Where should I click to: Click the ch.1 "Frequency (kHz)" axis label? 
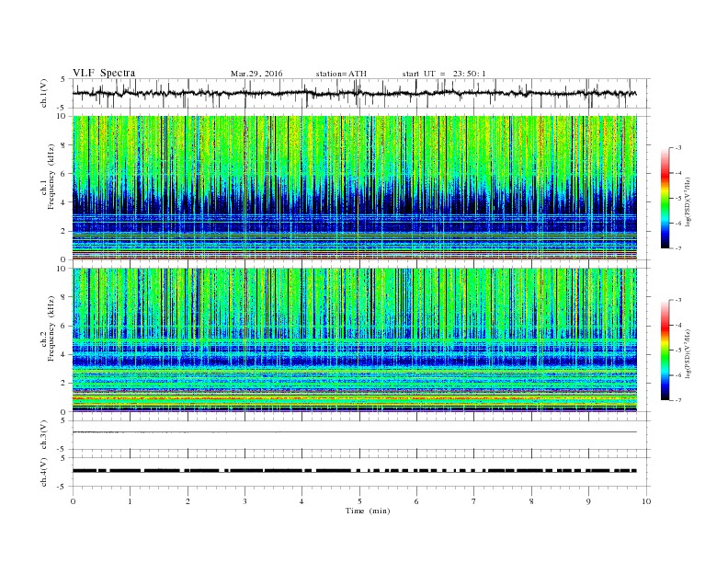51,177
